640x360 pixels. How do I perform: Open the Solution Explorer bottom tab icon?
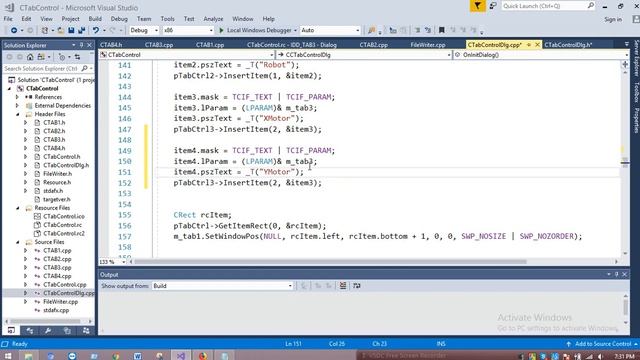(11, 331)
